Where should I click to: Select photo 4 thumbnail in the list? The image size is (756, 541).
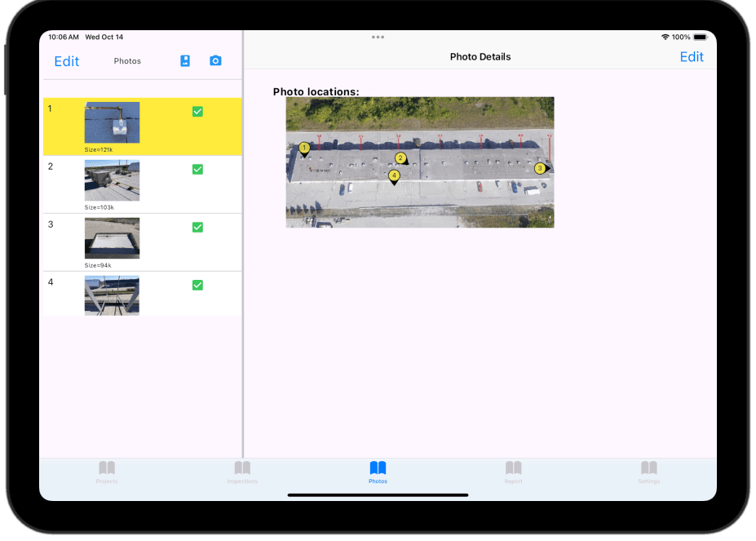click(x=112, y=295)
